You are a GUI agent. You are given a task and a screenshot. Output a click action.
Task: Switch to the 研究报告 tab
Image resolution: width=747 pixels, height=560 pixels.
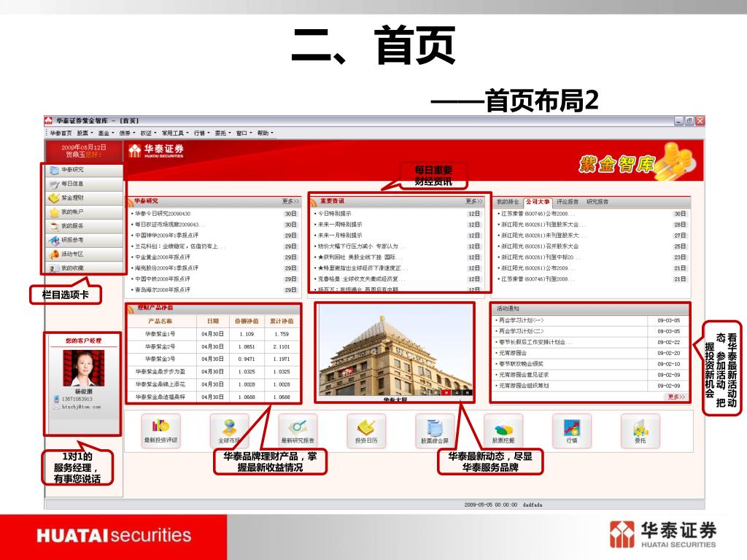pyautogui.click(x=597, y=202)
